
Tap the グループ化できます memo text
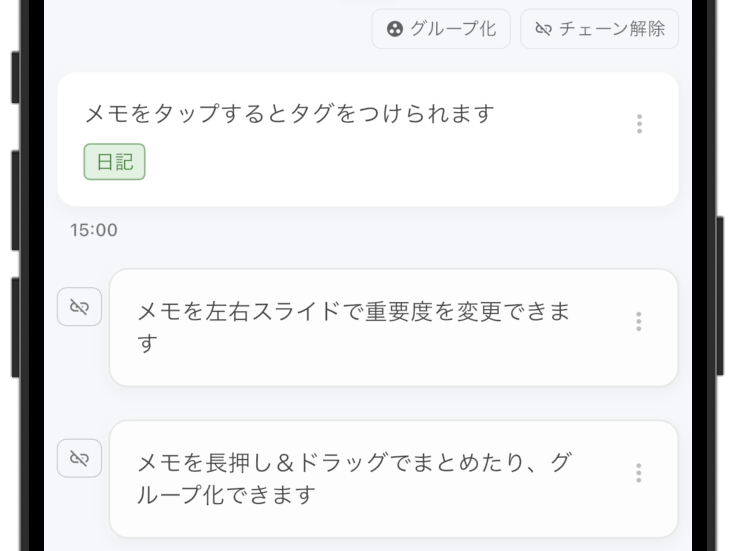click(x=355, y=478)
